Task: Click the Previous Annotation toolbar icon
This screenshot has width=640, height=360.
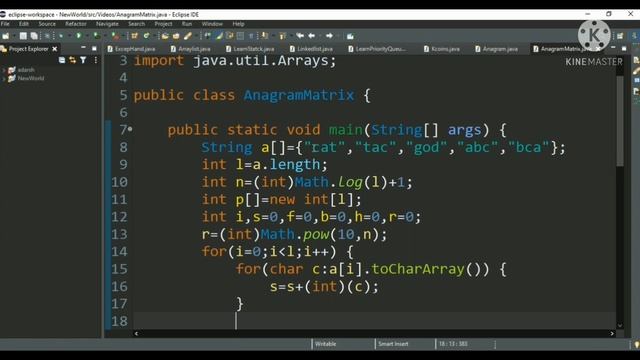Action: [x=282, y=36]
